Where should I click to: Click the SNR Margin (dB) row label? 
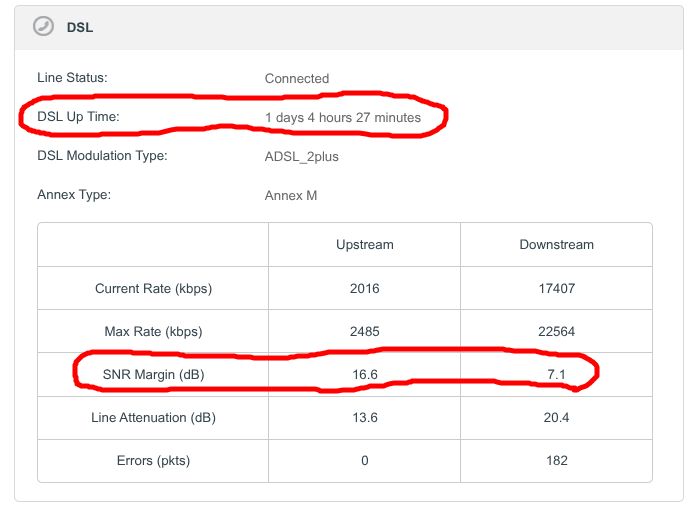pos(153,374)
